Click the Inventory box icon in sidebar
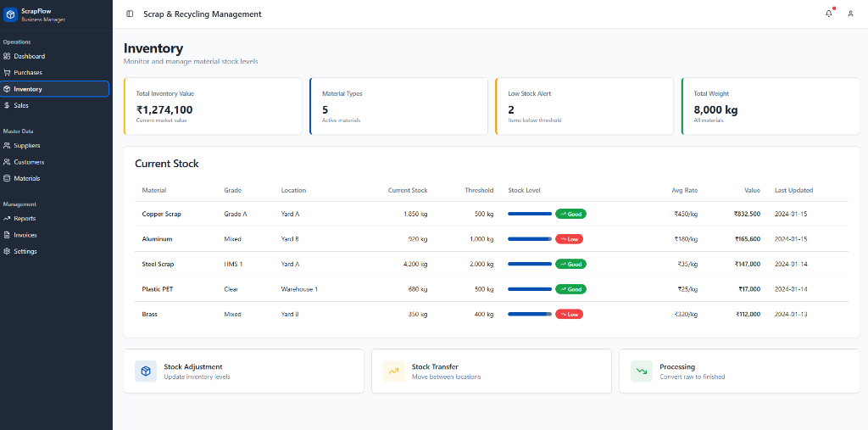 coord(7,89)
